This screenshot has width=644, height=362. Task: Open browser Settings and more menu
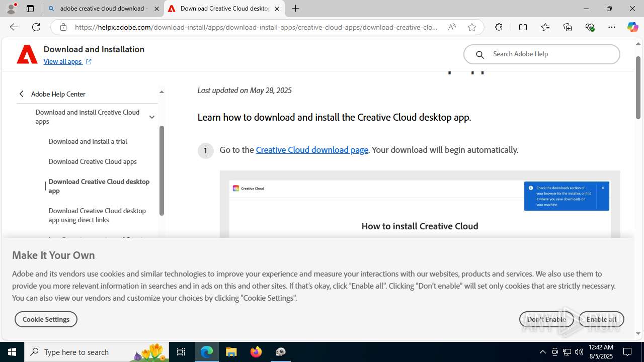pos(611,27)
